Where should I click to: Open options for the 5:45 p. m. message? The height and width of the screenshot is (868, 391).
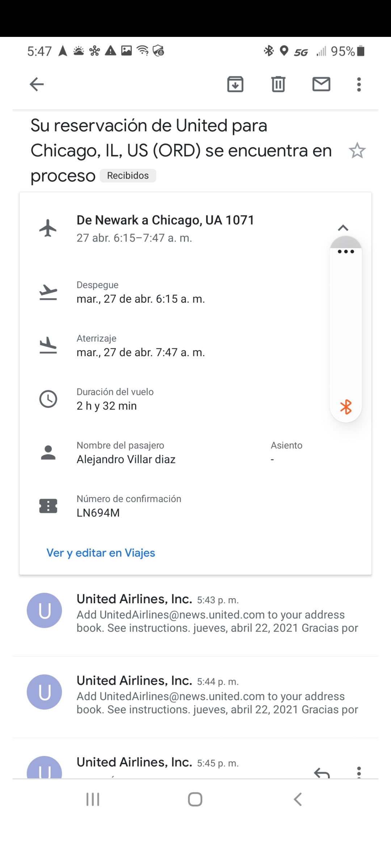click(x=359, y=771)
